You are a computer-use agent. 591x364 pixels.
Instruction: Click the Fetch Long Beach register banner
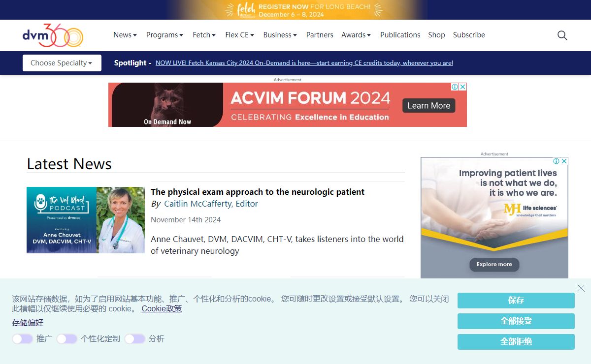(x=295, y=10)
